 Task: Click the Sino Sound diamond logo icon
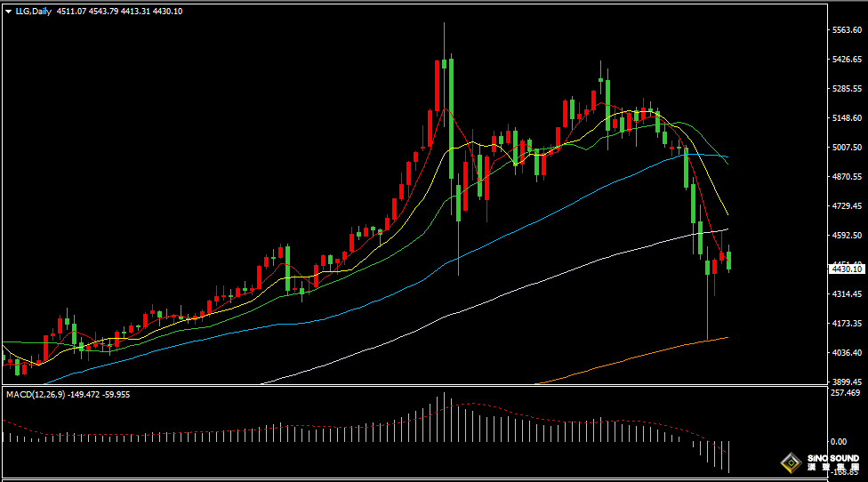[790, 463]
